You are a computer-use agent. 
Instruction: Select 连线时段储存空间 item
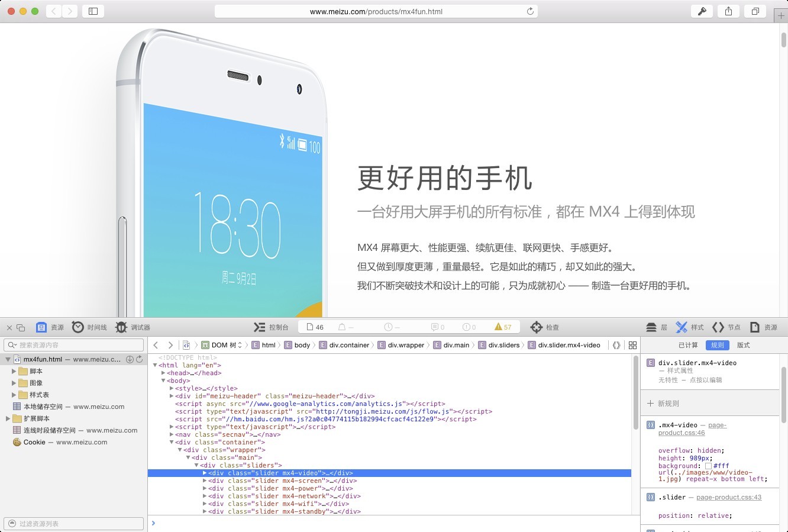click(74, 430)
